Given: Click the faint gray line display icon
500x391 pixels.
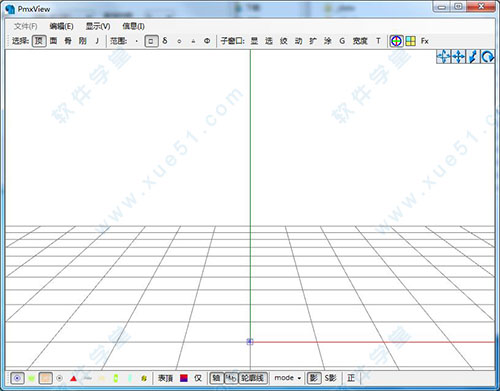Looking at the screenshot, I should point(88,378).
